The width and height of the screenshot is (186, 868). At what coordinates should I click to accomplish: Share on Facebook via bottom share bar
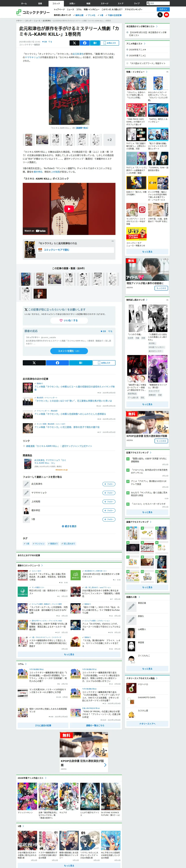57,363
